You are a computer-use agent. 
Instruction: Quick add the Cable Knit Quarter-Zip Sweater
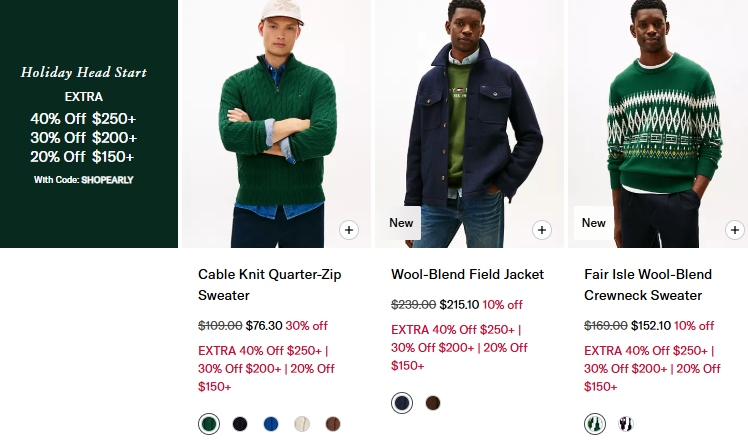tap(349, 229)
